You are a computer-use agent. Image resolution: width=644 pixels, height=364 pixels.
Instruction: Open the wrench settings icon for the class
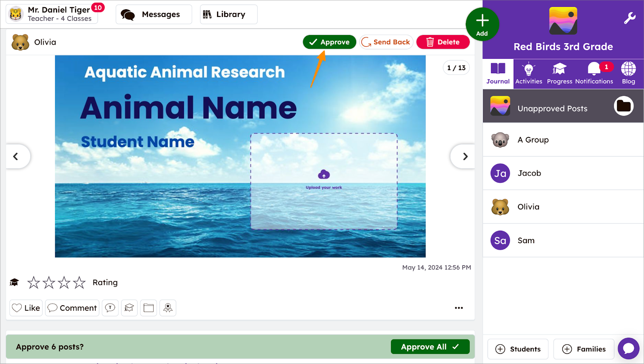(x=630, y=18)
